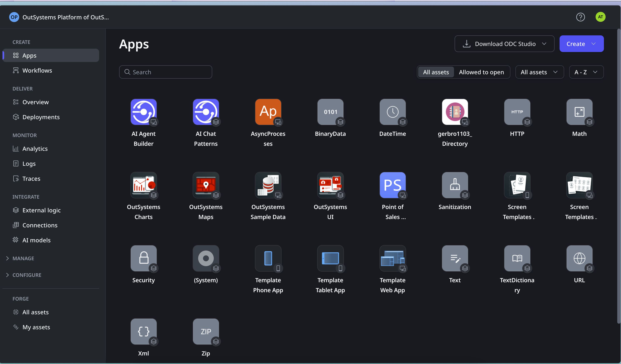Open the AI Chat Patterns app icon
621x364 pixels.
[x=206, y=112]
